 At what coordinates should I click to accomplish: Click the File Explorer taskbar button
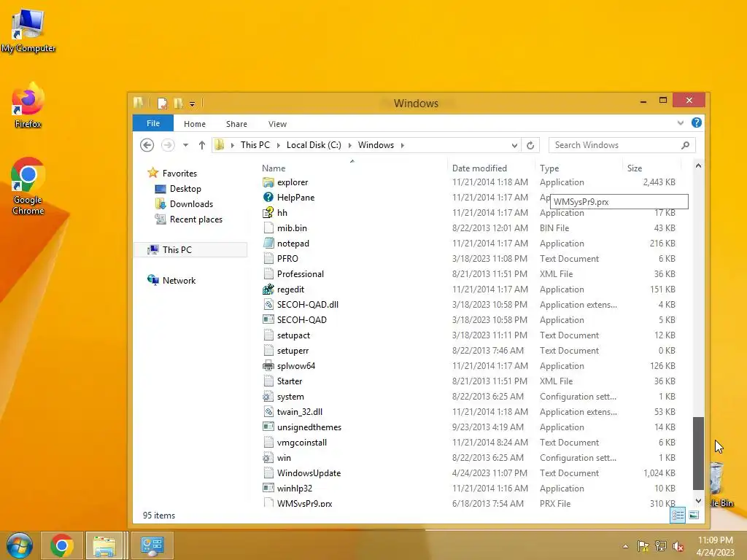tap(106, 545)
